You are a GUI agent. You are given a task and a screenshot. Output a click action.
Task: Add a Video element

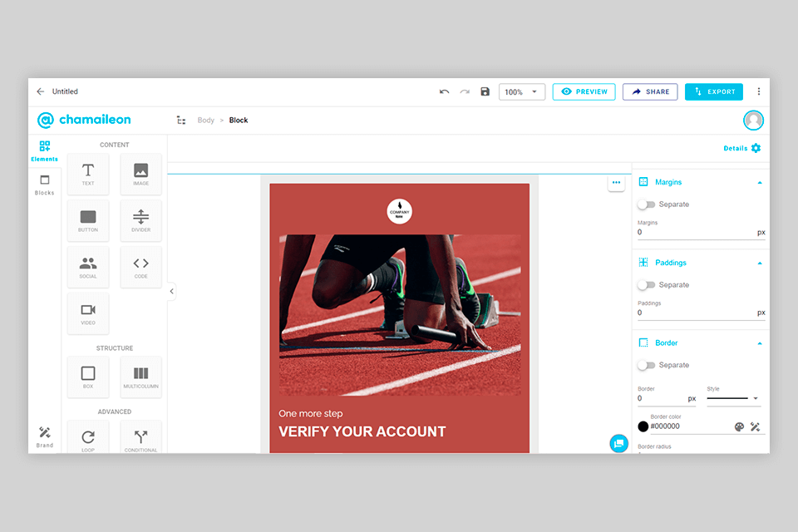[88, 313]
